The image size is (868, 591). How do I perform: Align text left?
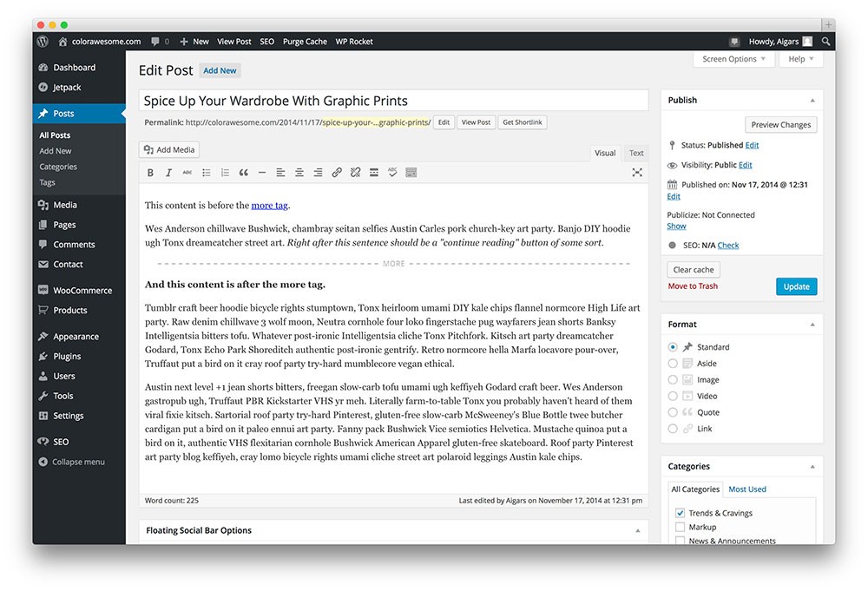280,173
